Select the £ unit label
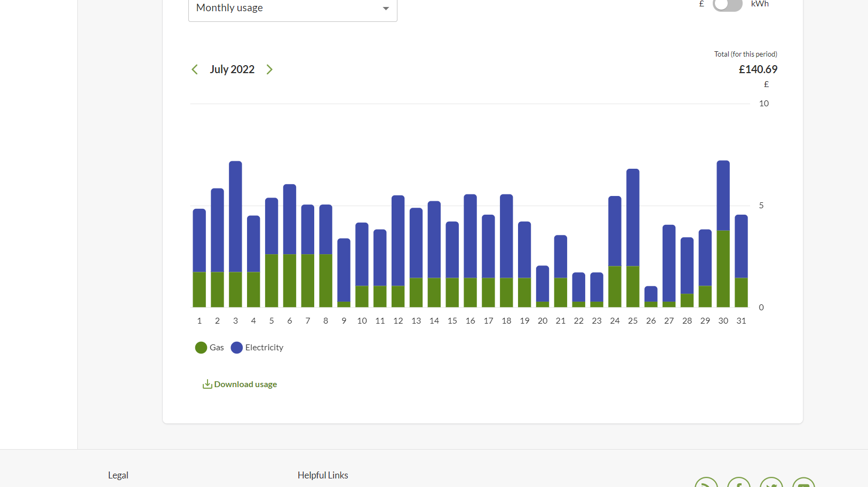 pos(702,4)
